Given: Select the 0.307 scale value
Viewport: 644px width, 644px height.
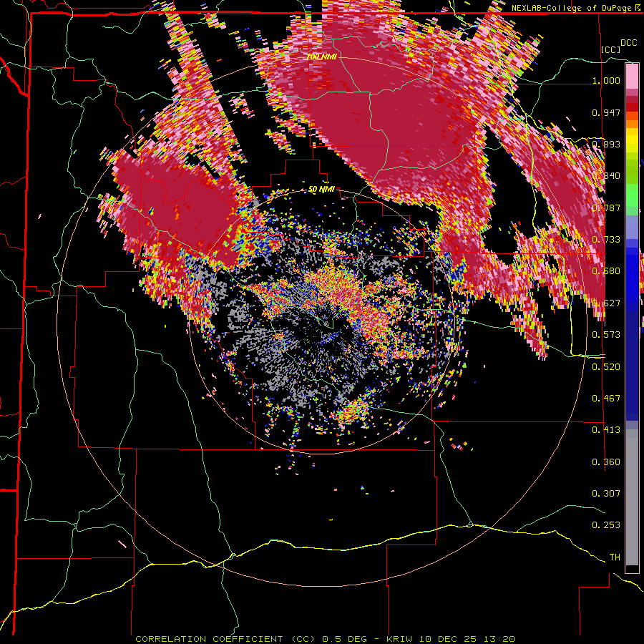Looking at the screenshot, I should pos(606,493).
